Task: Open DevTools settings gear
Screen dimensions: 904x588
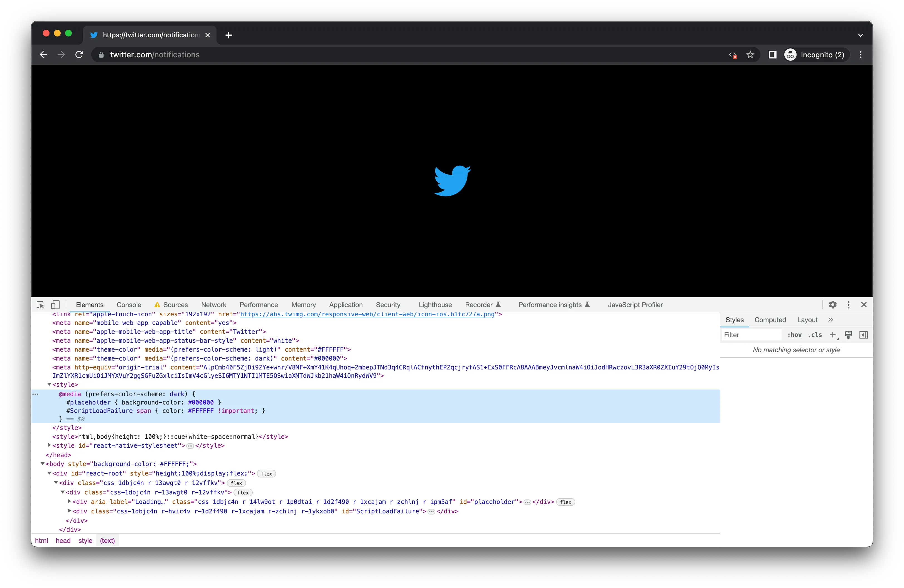Action: click(832, 305)
